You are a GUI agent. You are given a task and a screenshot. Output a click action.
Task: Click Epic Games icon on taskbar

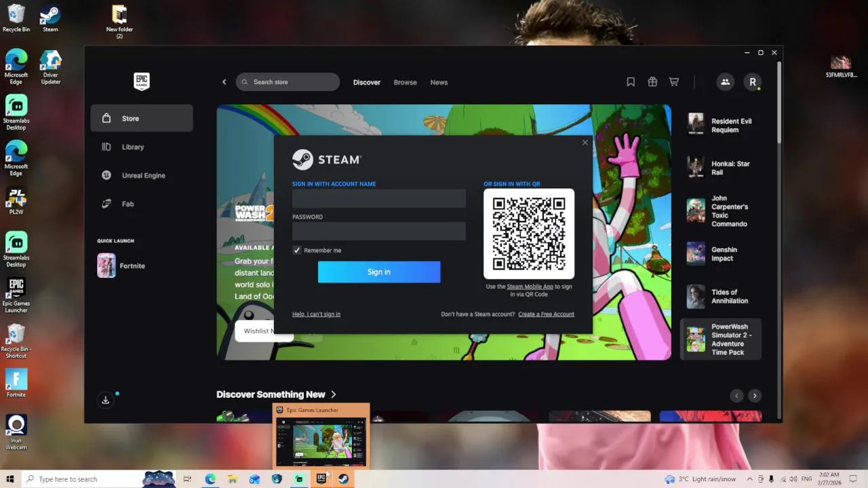tap(321, 479)
